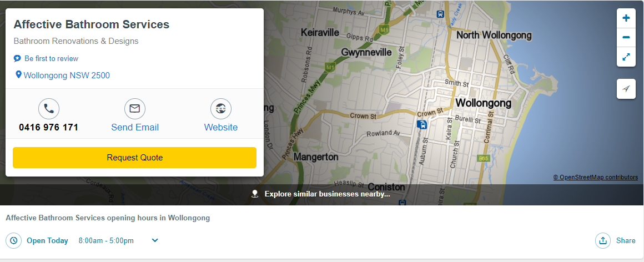The width and height of the screenshot is (644, 262).
Task: Click the globe website icon
Action: click(x=221, y=108)
